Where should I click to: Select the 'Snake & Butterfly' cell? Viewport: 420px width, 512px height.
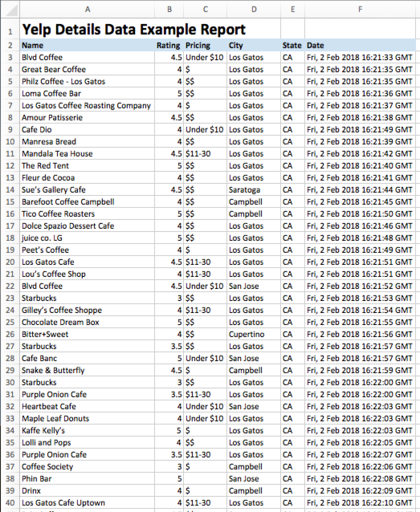(88, 370)
